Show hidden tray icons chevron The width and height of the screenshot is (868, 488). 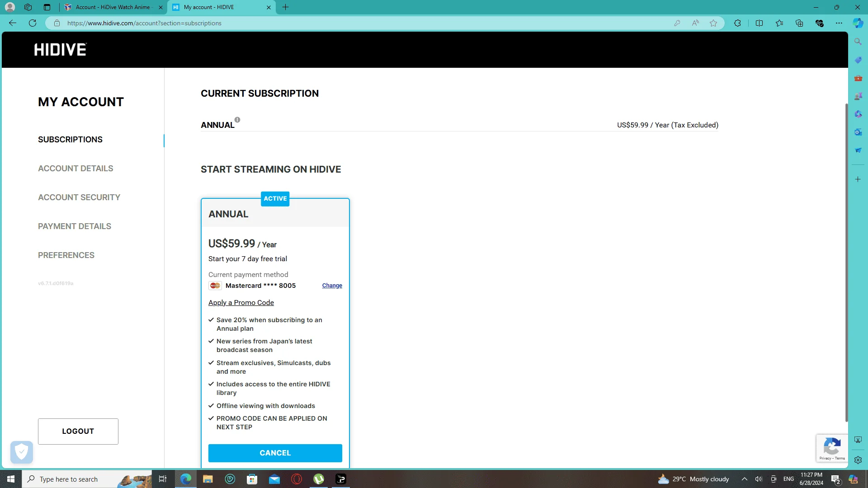click(x=745, y=479)
